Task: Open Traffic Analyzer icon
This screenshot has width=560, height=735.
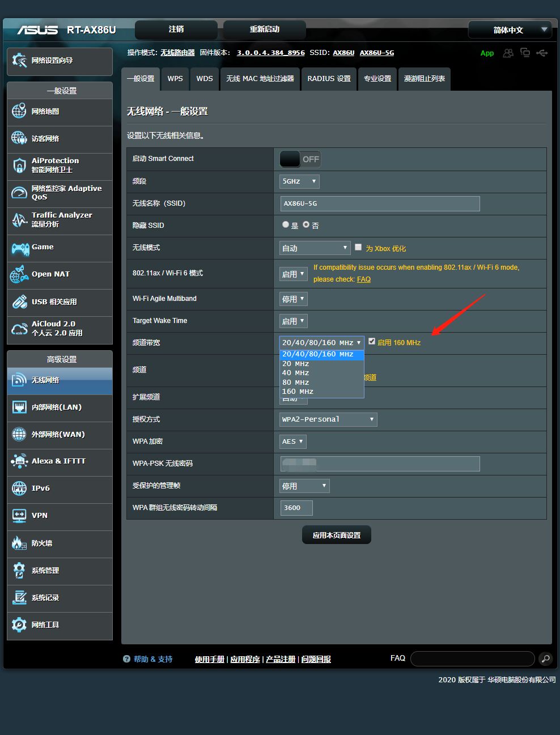Action: [19, 219]
